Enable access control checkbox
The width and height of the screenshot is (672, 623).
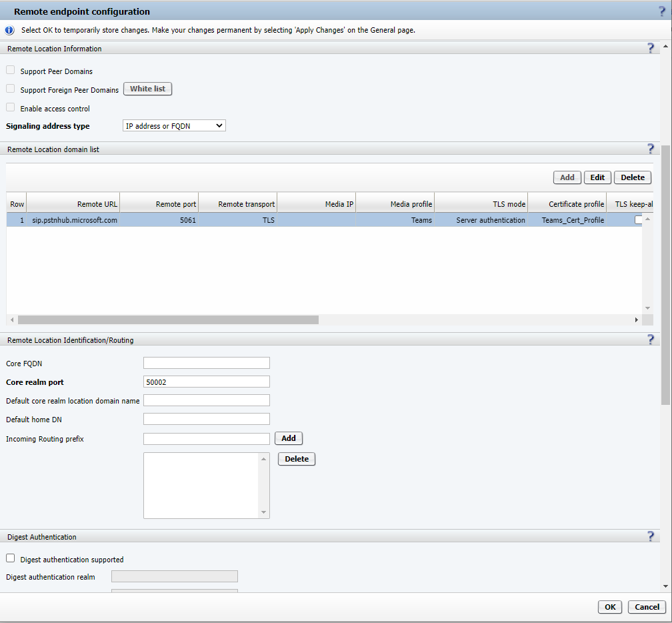pyautogui.click(x=10, y=107)
